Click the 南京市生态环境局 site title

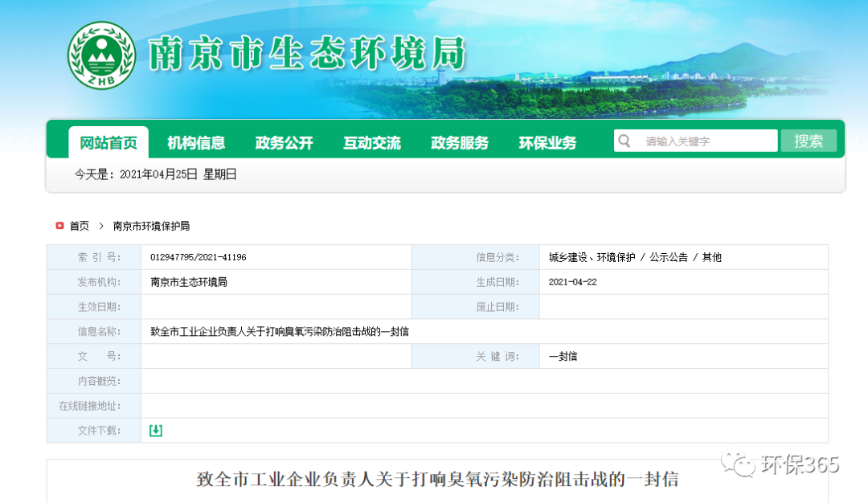308,55
